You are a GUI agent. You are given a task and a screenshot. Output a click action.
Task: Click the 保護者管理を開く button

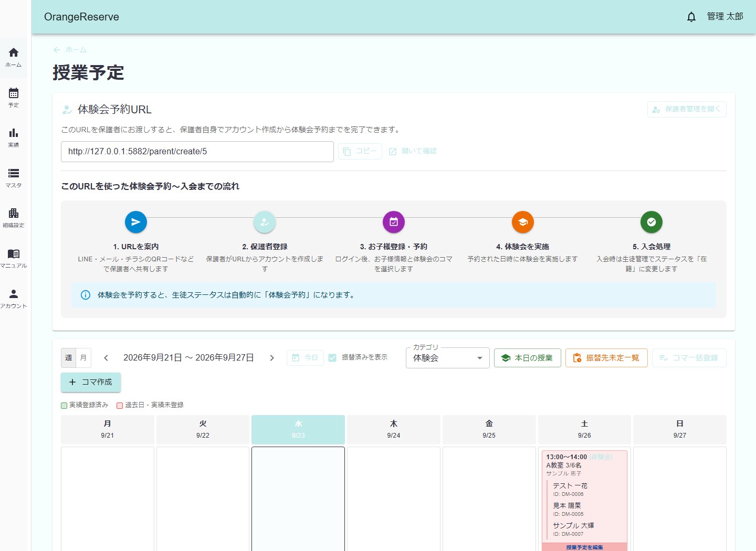[687, 109]
